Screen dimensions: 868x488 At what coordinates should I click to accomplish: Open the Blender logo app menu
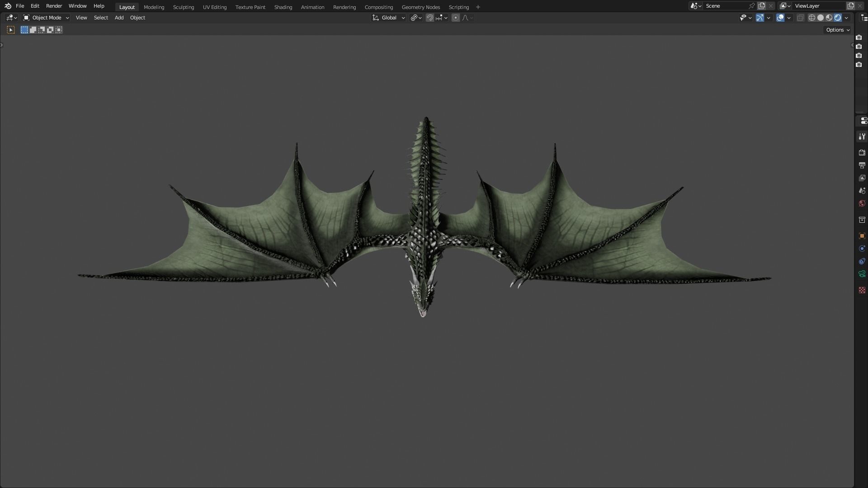(x=8, y=6)
